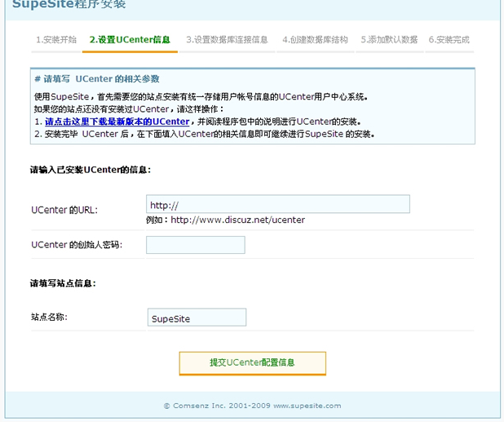
Task: Click the UCenter 的URL label
Action: [64, 210]
